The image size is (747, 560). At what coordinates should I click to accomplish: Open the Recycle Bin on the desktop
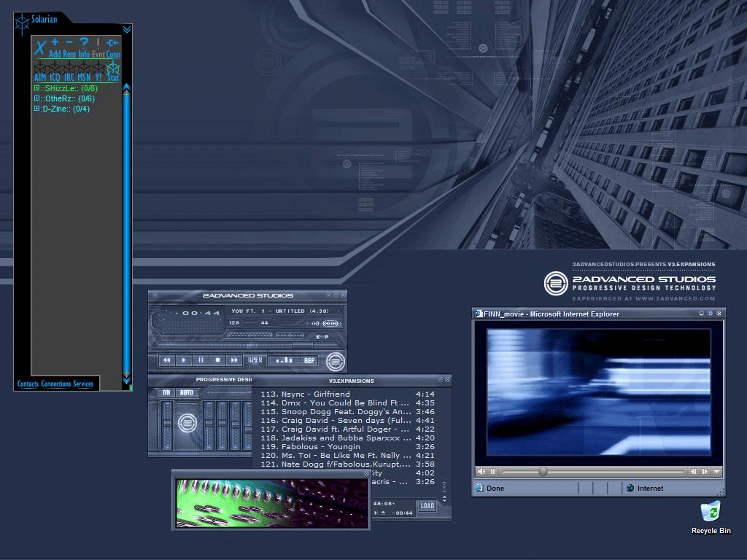[x=711, y=512]
